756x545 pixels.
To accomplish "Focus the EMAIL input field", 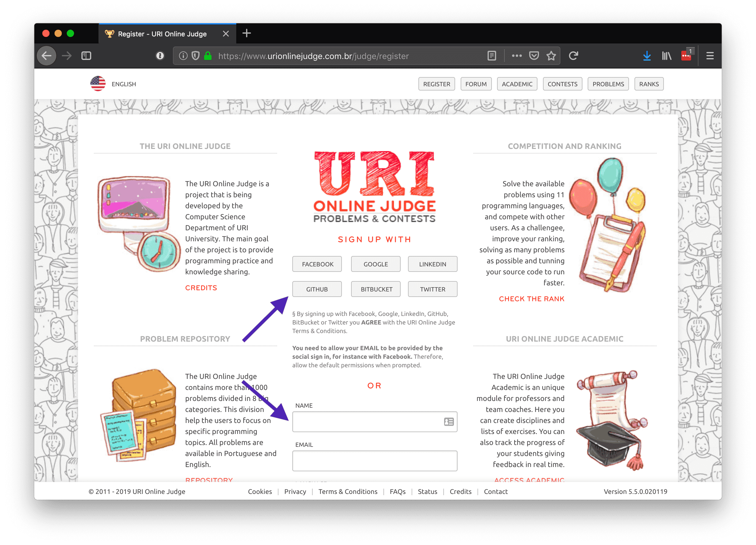I will [x=375, y=461].
